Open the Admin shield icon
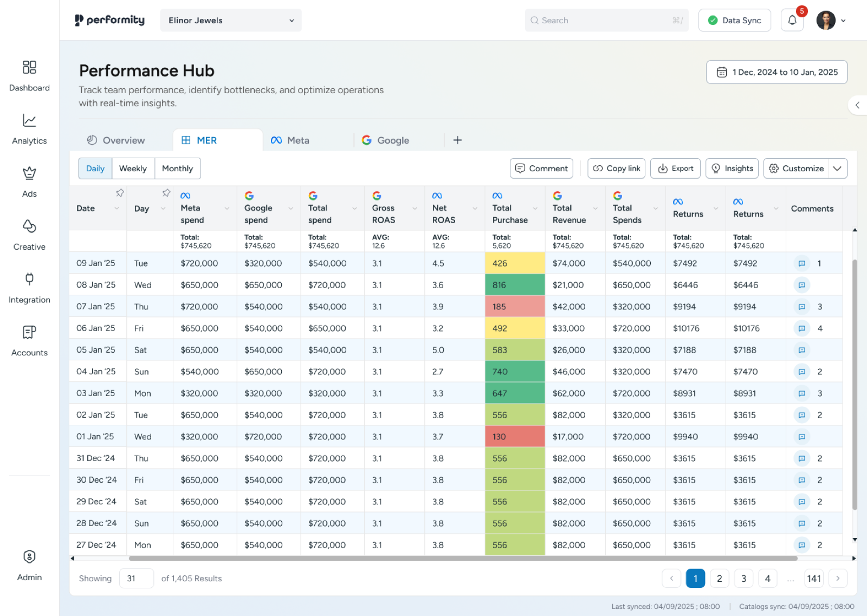Image resolution: width=867 pixels, height=616 pixels. coord(29,556)
